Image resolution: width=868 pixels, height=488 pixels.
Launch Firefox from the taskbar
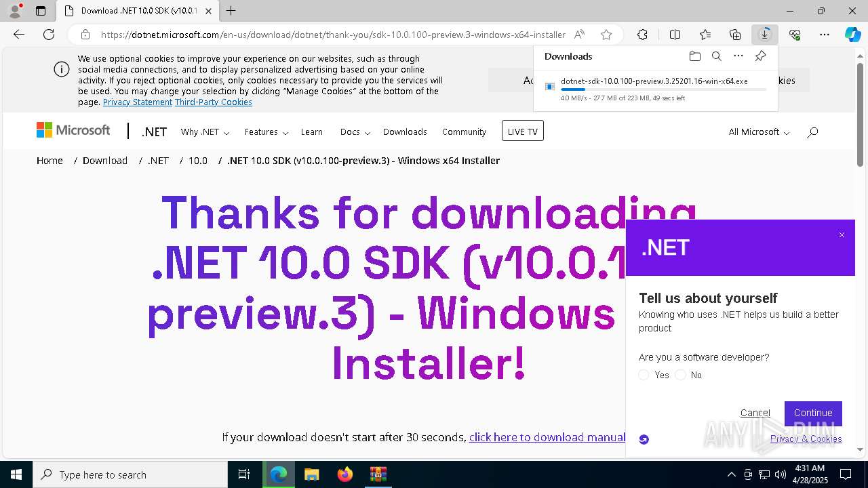345,474
